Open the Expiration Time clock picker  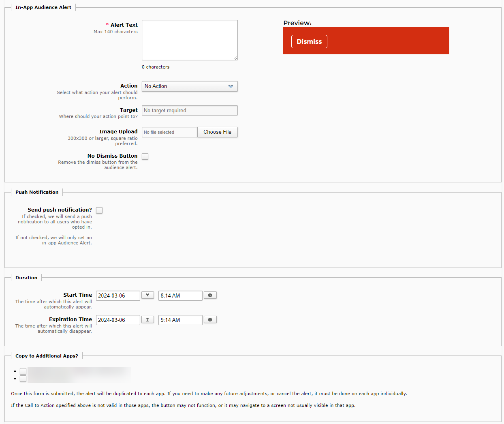210,320
